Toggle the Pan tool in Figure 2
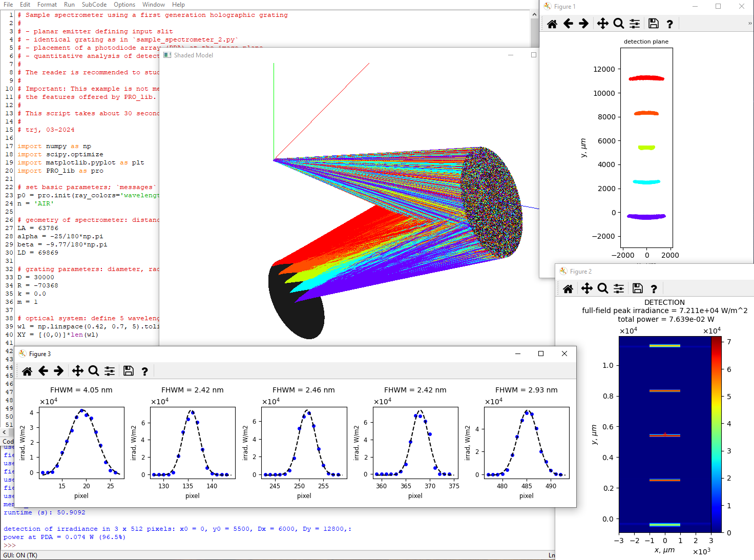The image size is (754, 560). pos(587,289)
